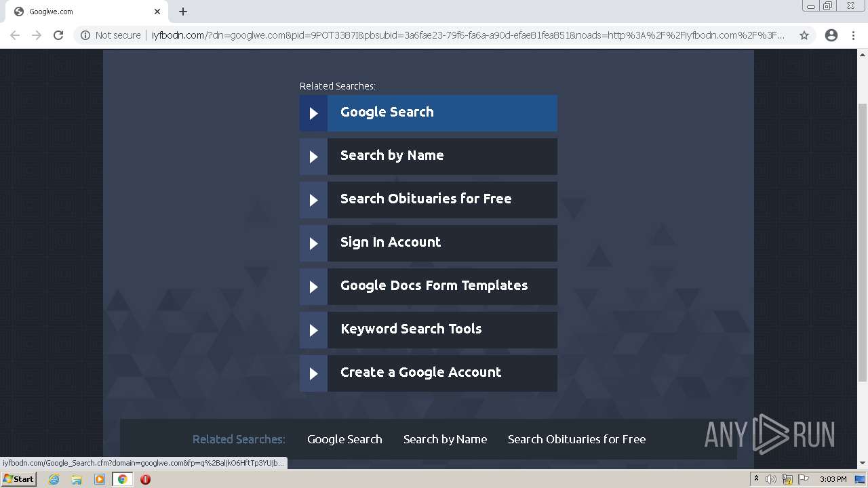Image resolution: width=868 pixels, height=488 pixels.
Task: Go back using browser back arrow
Action: coord(15,35)
